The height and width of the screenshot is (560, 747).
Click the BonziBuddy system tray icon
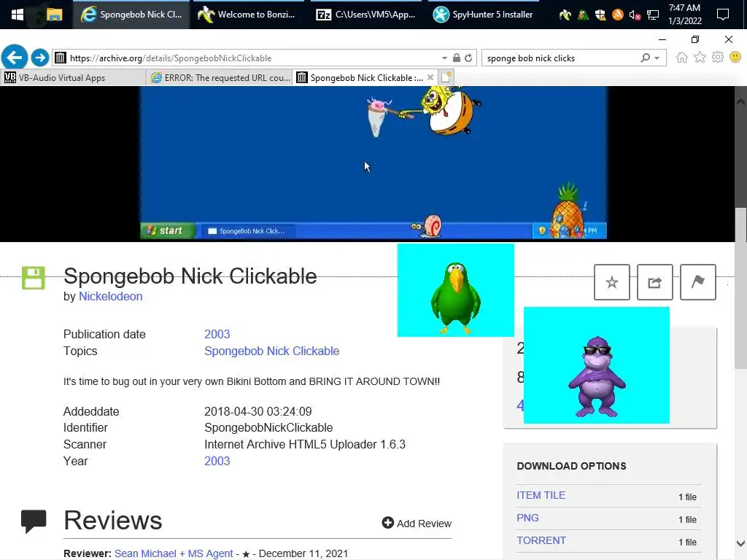565,15
